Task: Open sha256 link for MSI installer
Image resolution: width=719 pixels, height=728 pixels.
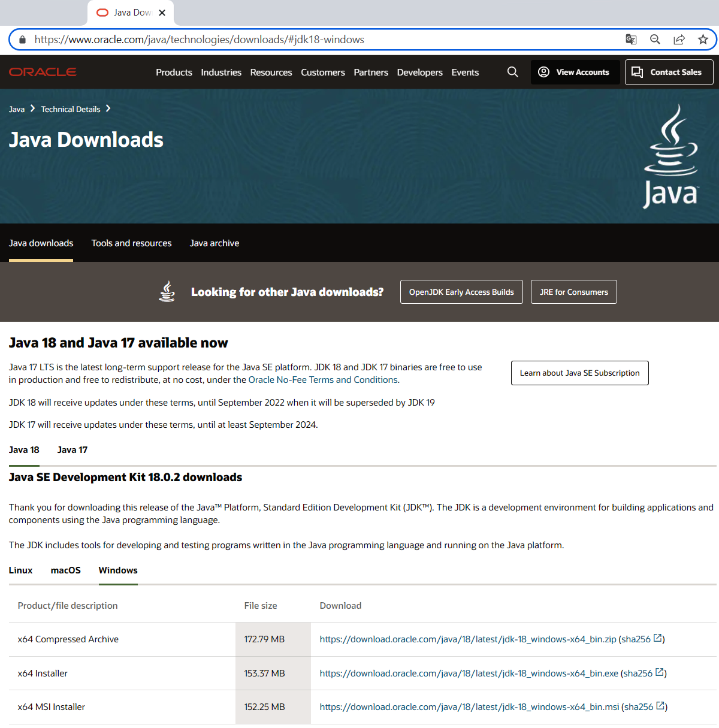Action: click(639, 707)
